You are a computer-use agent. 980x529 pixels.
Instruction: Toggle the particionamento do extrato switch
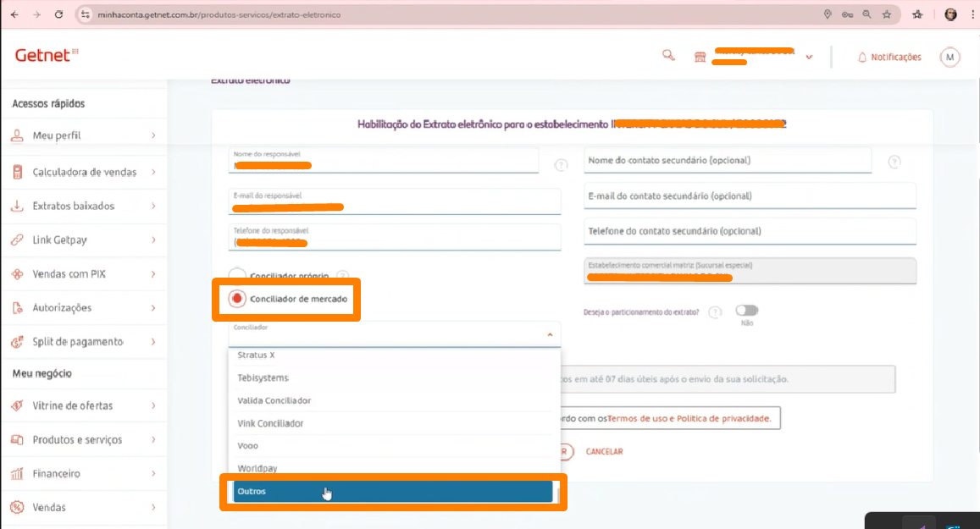[746, 311]
